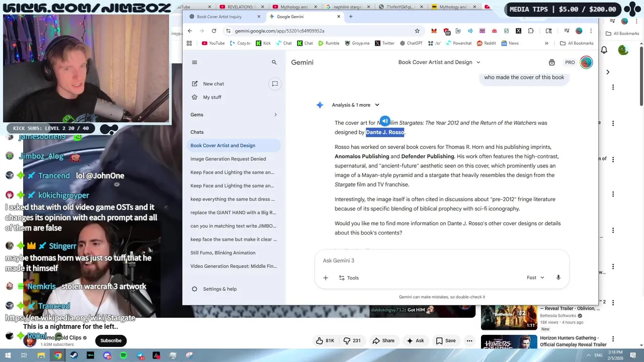This screenshot has width=644, height=362.
Task: Open the YouTube bookmark
Action: click(x=213, y=43)
